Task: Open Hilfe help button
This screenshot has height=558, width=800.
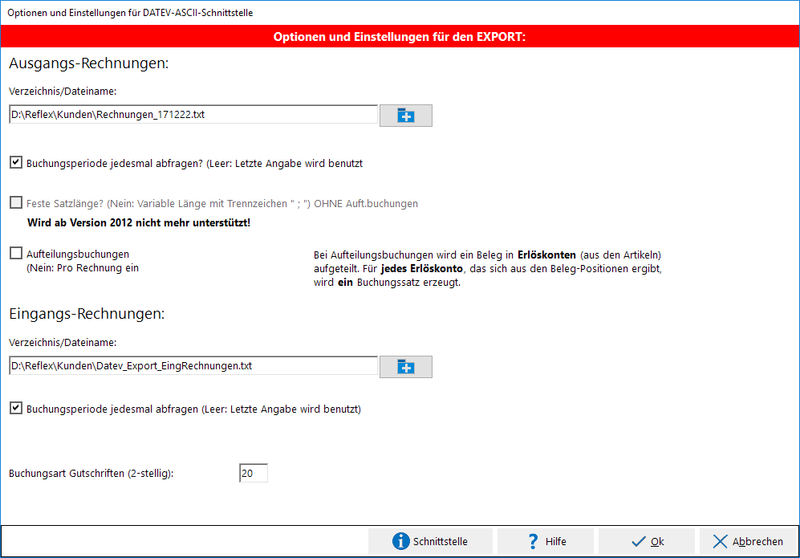Action: (545, 541)
